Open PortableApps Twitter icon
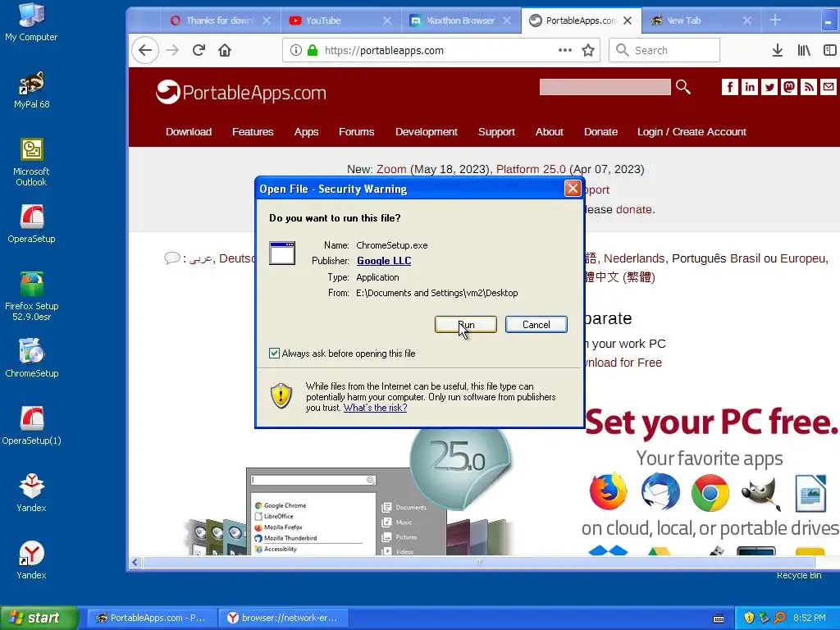Viewport: 840px width, 630px height. [x=769, y=87]
